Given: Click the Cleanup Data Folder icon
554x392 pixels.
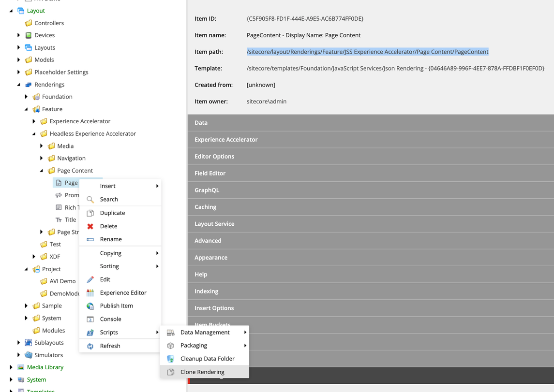Looking at the screenshot, I should coord(170,359).
